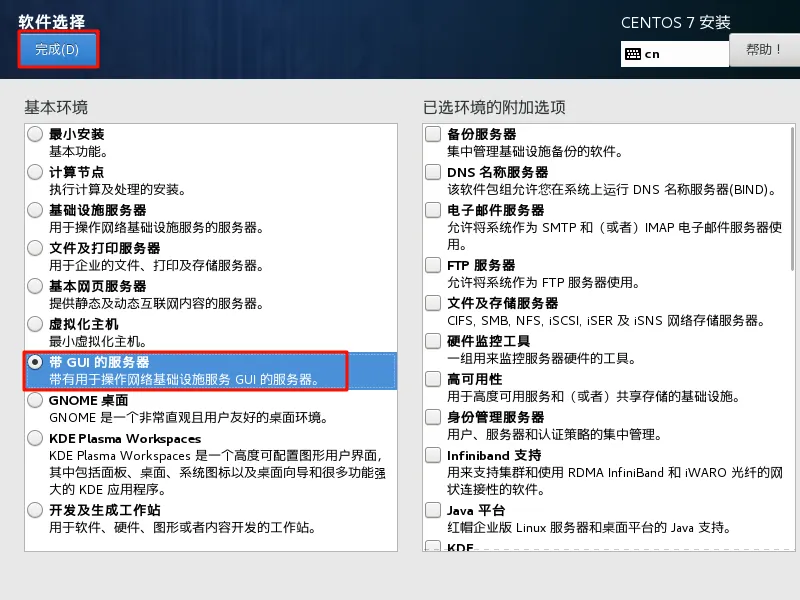Click description 一组用来监控服务器硬件的工具。

(x=541, y=359)
